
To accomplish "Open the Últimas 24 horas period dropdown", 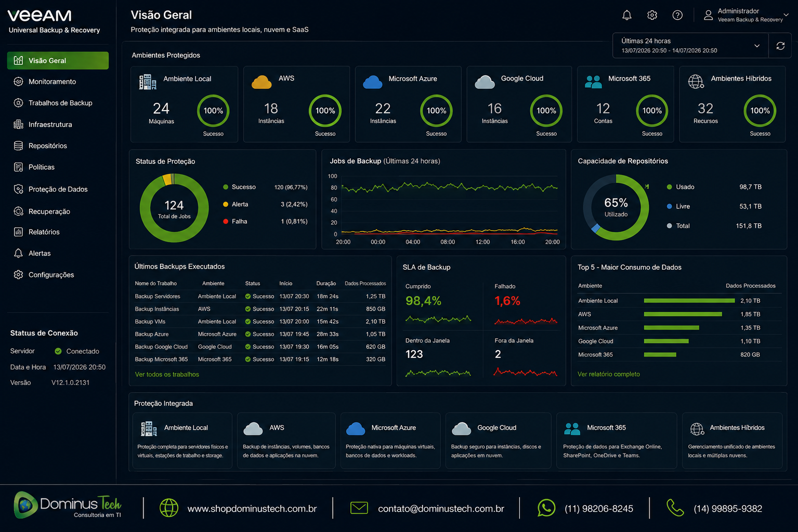I will (x=689, y=46).
